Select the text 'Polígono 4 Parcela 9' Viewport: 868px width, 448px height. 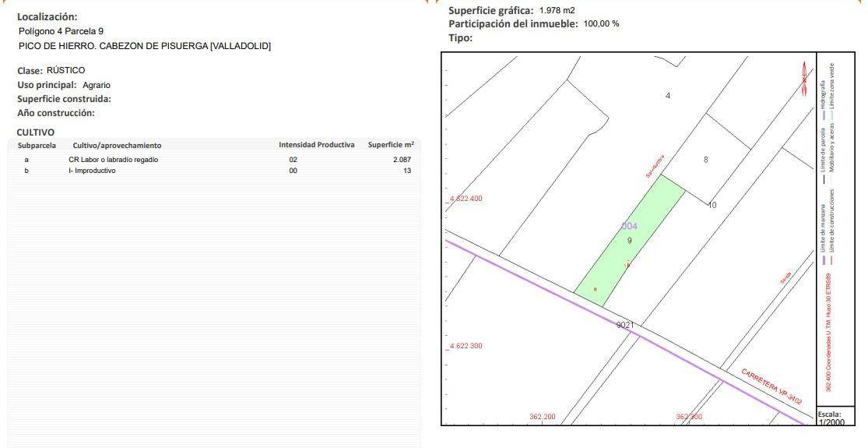point(61,32)
